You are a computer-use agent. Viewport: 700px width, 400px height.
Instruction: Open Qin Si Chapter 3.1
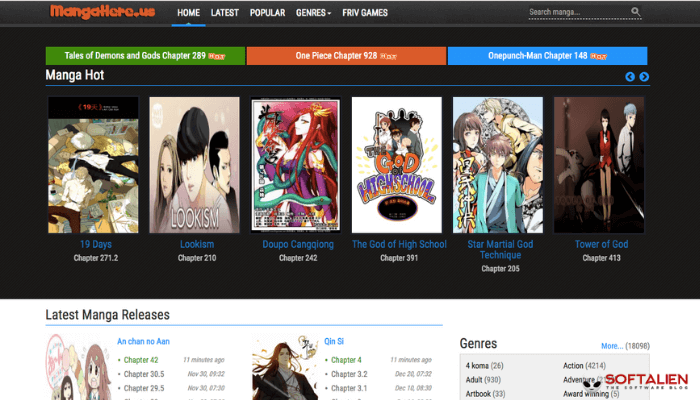click(x=349, y=388)
